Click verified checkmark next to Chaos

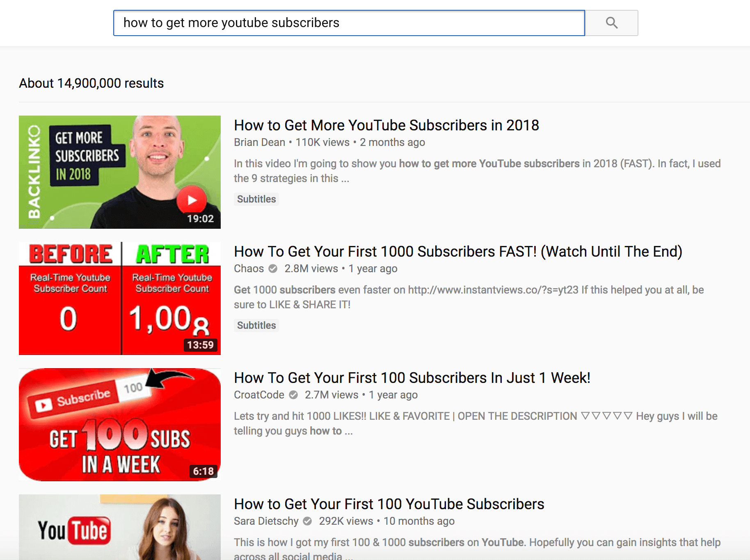point(273,269)
